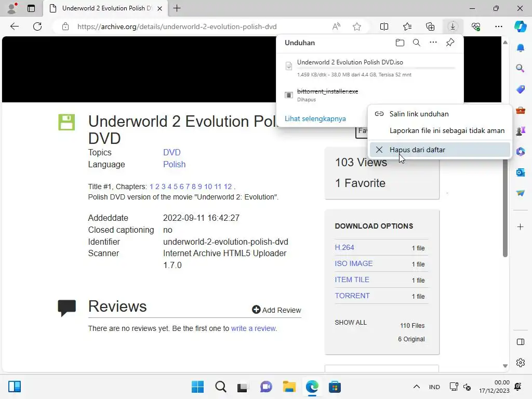Click SHOW ALL download files
The width and height of the screenshot is (532, 399).
[x=351, y=322]
